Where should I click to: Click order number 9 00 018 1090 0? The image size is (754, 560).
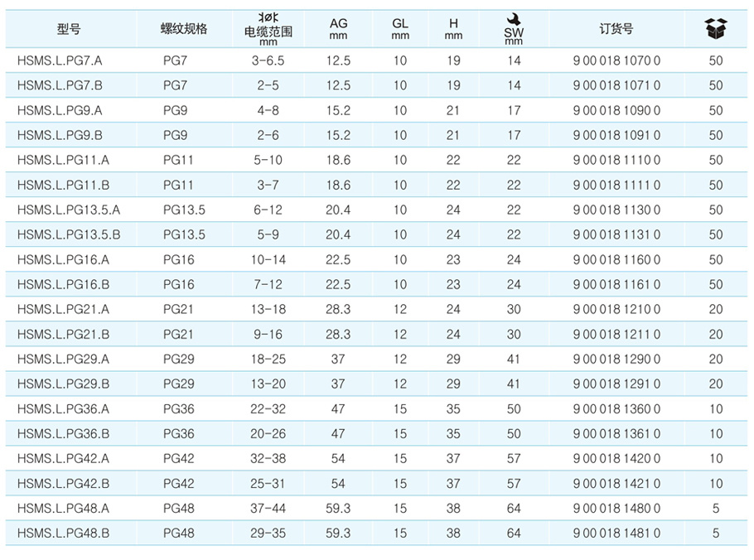point(616,110)
